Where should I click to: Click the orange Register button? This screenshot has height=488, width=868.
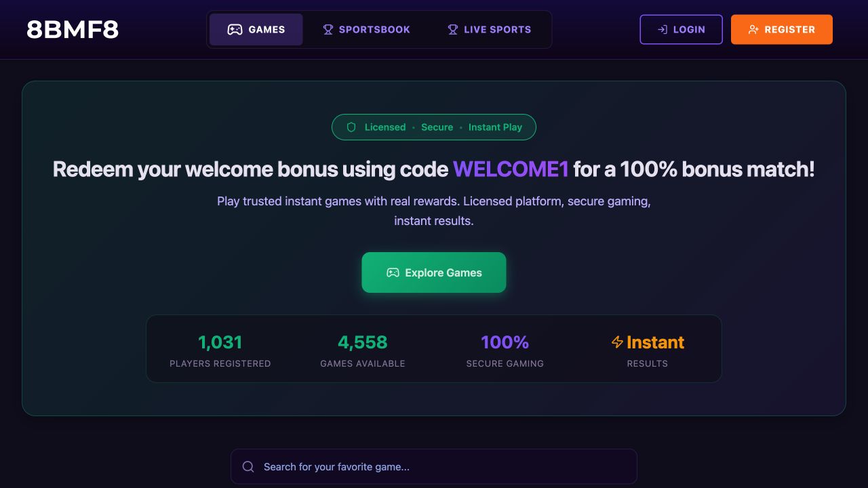point(782,30)
